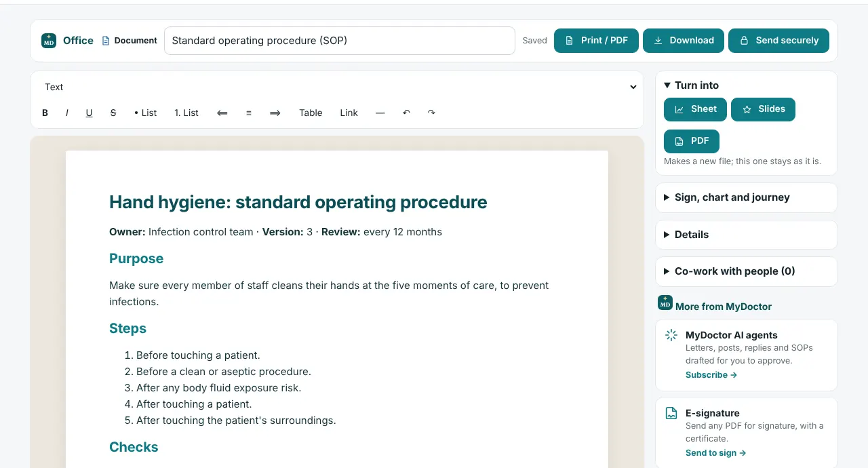Apply bold with the B button
This screenshot has width=868, height=468.
[x=45, y=113]
